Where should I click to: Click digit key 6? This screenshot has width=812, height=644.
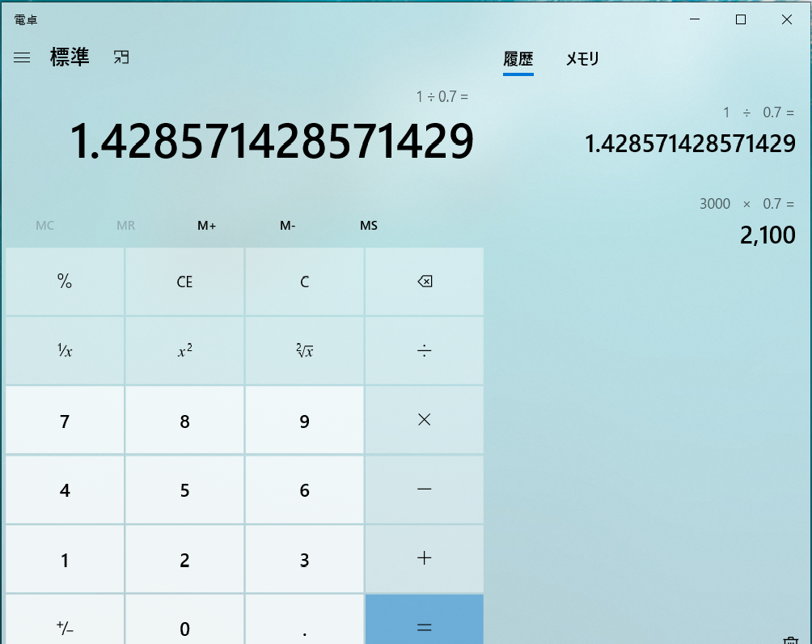[304, 489]
